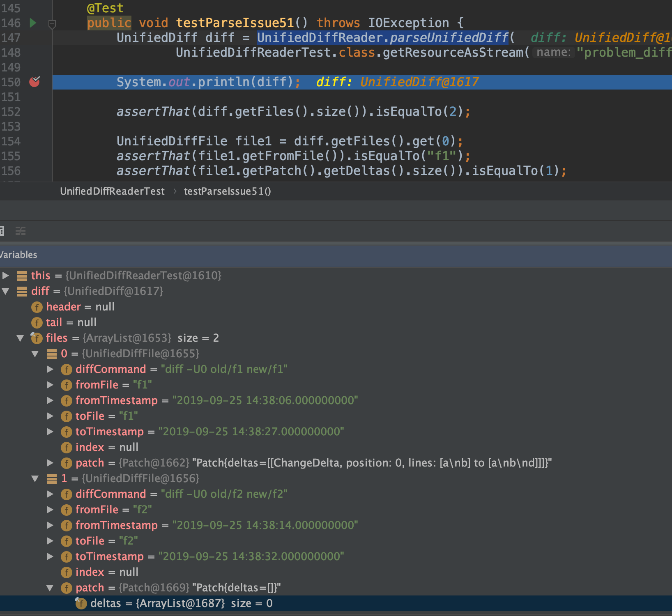Select the 'deltas = size = 0' row
The height and width of the screenshot is (616, 672).
point(336,603)
